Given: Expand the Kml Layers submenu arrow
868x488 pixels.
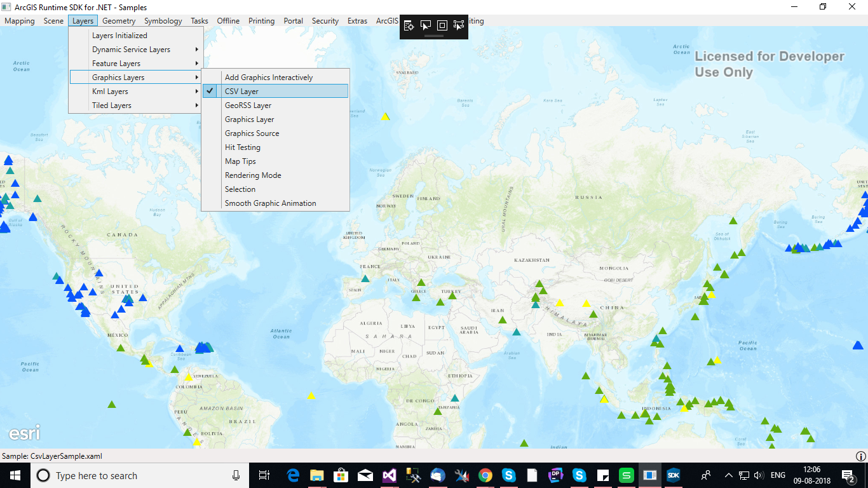Looking at the screenshot, I should 197,91.
